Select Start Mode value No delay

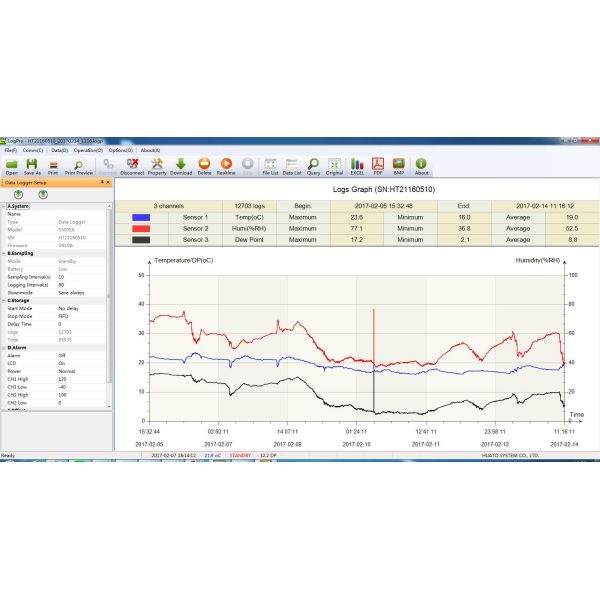click(x=68, y=308)
